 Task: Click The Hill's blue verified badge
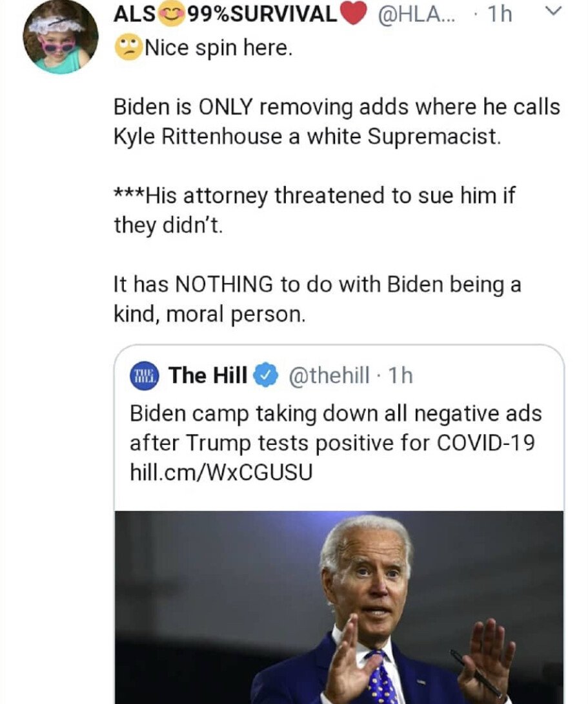[266, 375]
